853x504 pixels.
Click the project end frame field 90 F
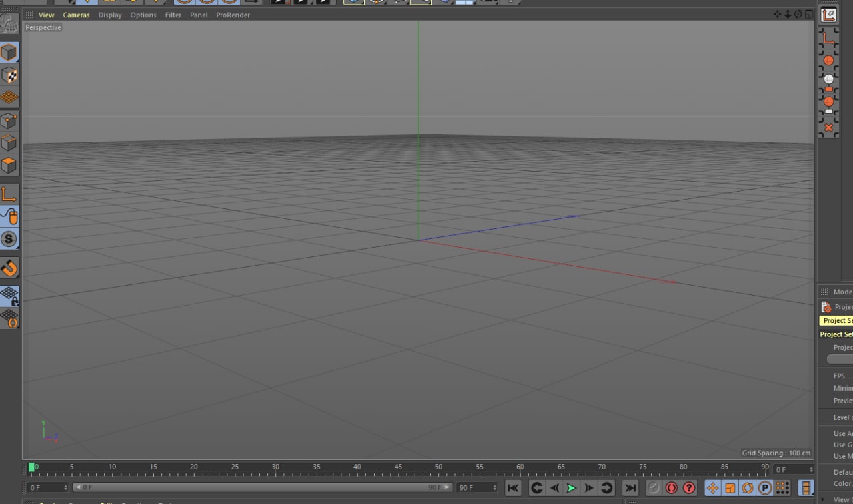pos(477,487)
